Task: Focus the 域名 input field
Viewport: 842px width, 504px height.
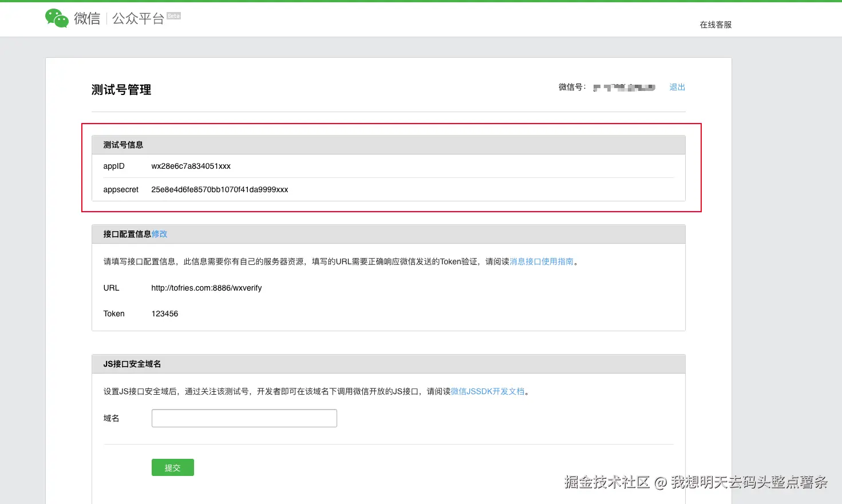Action: pyautogui.click(x=244, y=418)
